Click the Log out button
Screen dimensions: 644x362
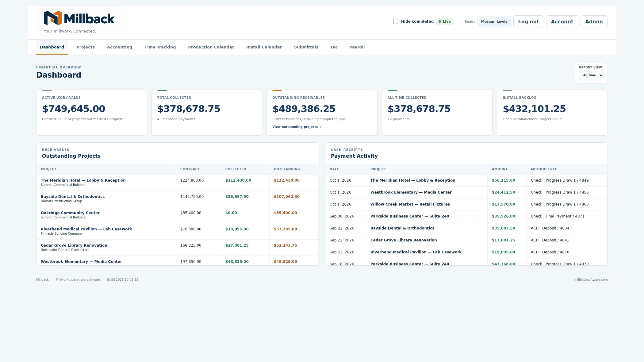(528, 21)
